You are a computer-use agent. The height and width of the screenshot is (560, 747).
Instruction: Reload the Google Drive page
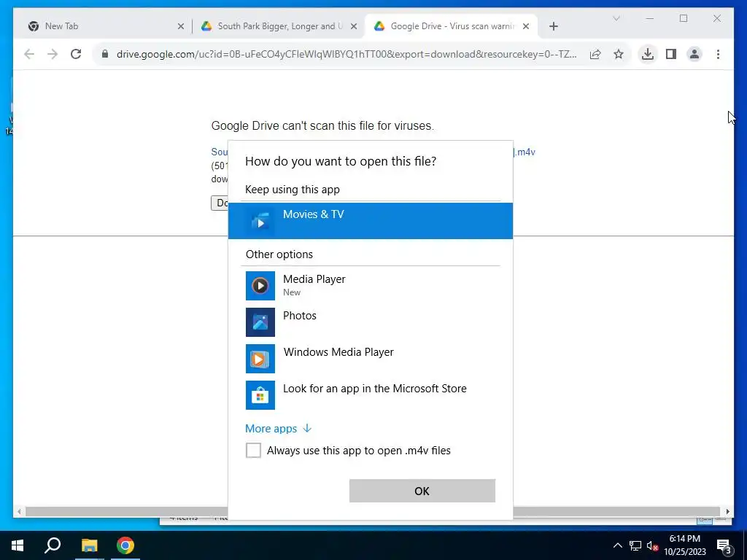(76, 54)
